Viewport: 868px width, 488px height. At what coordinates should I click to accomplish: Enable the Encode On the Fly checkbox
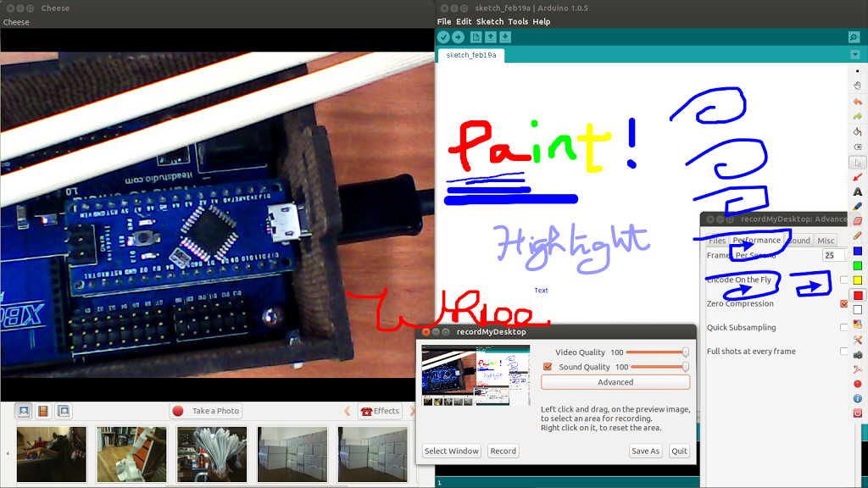843,280
